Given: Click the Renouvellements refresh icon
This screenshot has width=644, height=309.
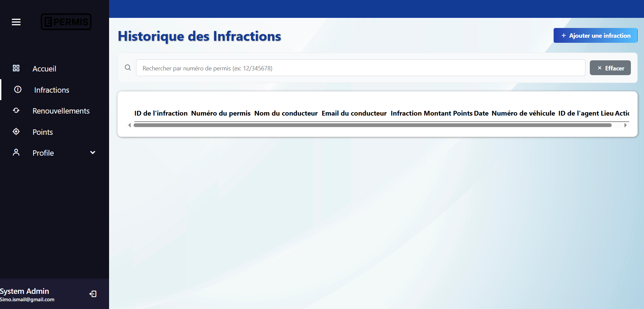Looking at the screenshot, I should (x=16, y=111).
